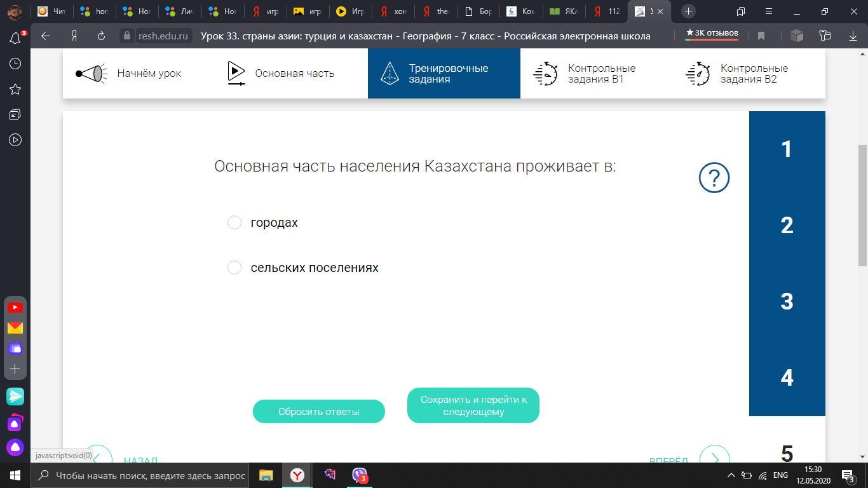Switch to the "Лич" browser tab
The height and width of the screenshot is (488, 868).
(180, 11)
